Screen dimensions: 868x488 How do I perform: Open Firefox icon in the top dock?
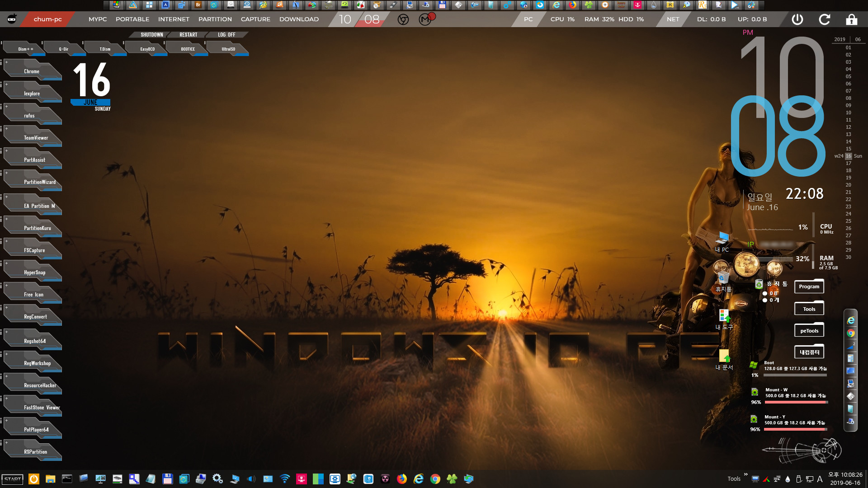coord(573,5)
